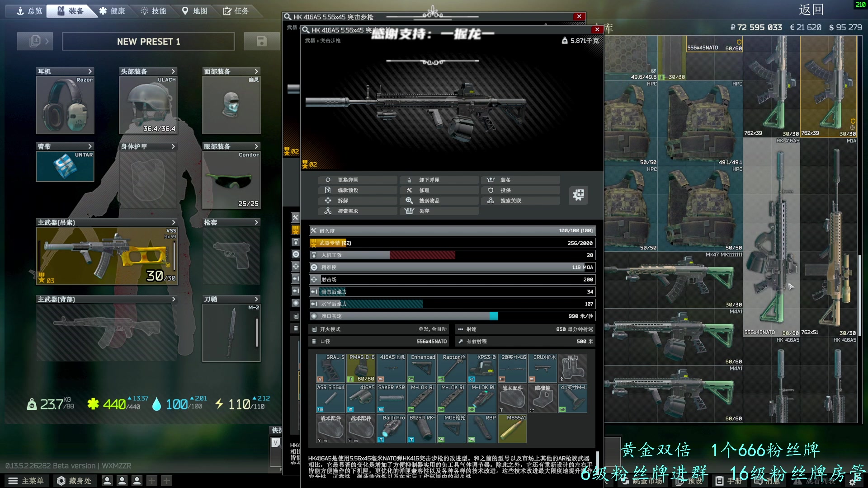Click the 耐久度 durability bar
This screenshot has width=868, height=488.
tap(452, 230)
